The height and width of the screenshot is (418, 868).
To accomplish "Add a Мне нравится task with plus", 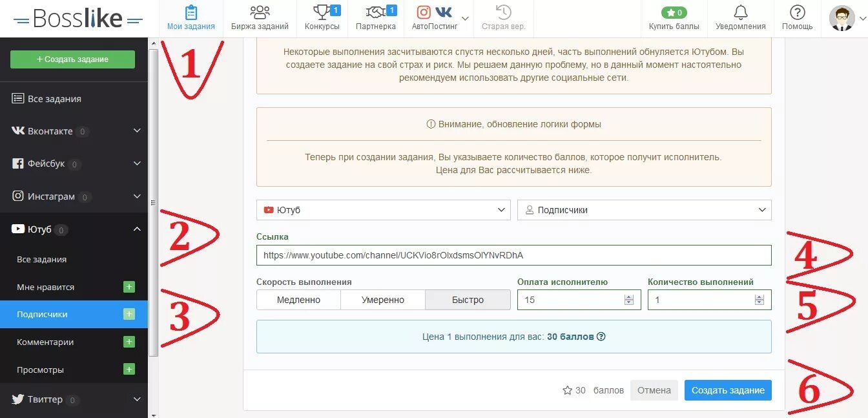I will (129, 287).
